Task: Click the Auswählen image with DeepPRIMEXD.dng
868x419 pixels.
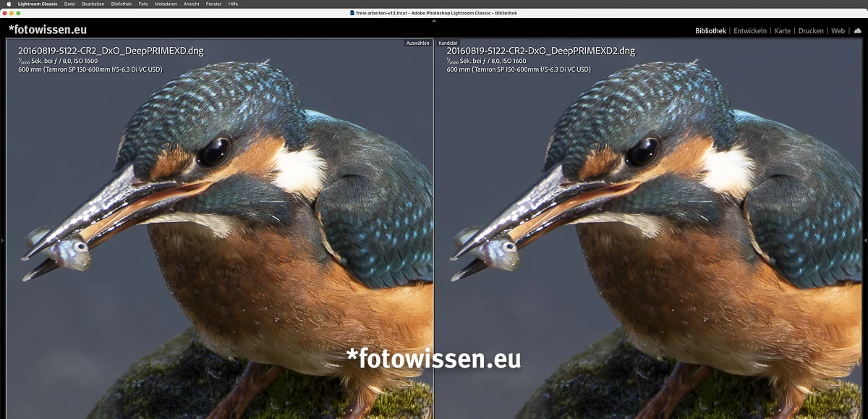Action: tap(220, 229)
